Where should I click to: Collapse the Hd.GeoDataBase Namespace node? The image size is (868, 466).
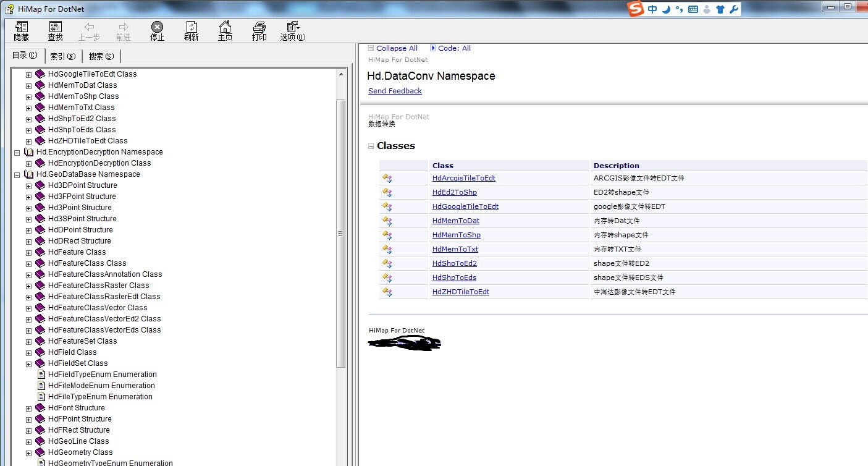click(x=17, y=174)
